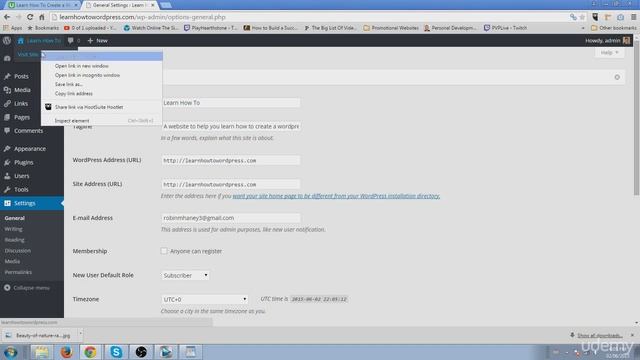The height and width of the screenshot is (360, 640).
Task: Close the downloads bar
Action: point(632,335)
